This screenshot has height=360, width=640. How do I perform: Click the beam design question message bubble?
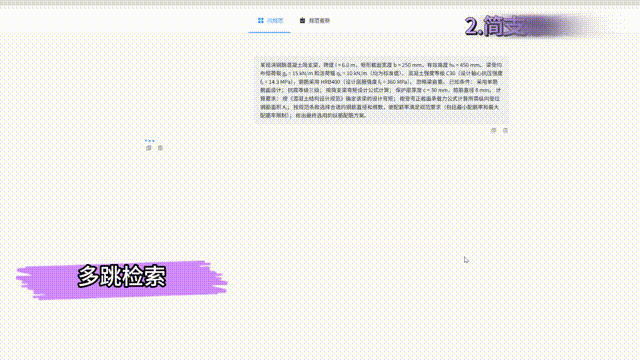pyautogui.click(x=382, y=90)
